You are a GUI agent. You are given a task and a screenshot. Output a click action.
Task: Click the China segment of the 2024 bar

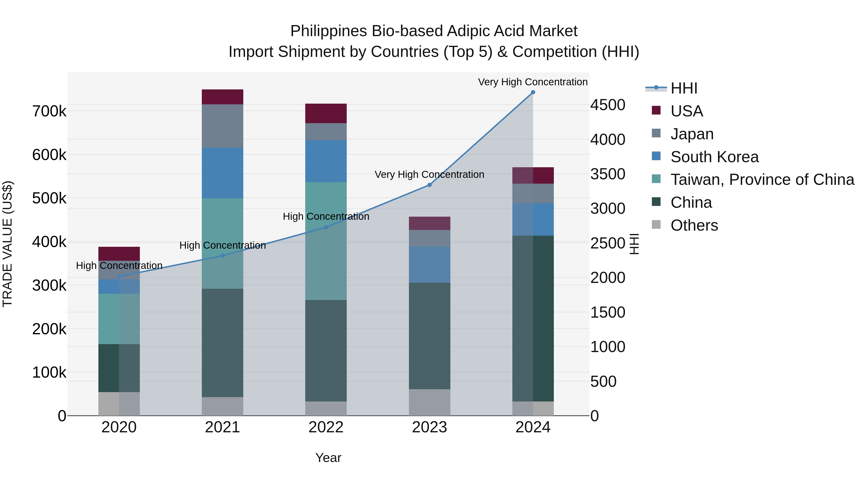coord(533,319)
